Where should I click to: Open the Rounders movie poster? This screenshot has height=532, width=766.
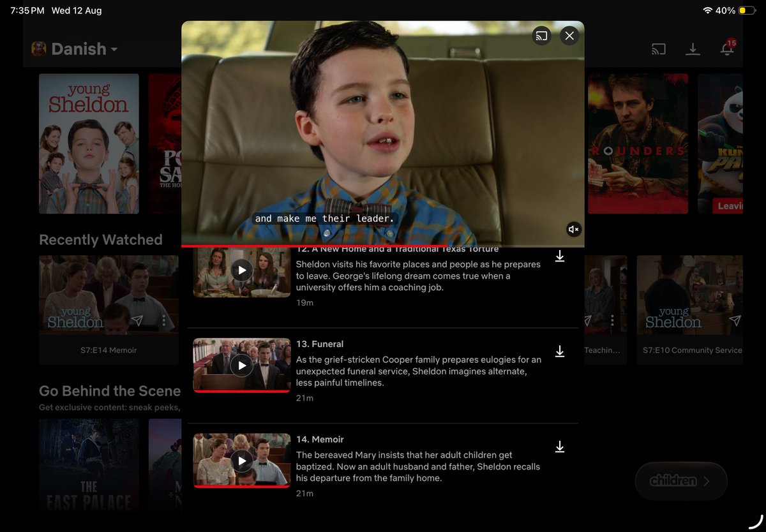638,144
